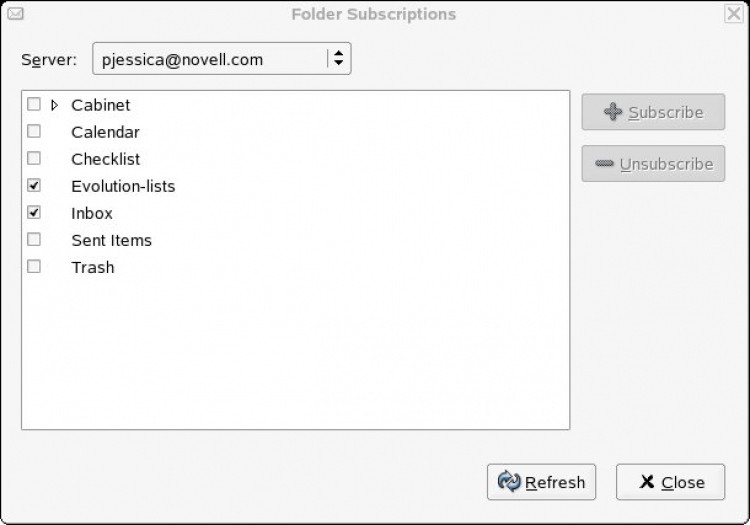The width and height of the screenshot is (750, 525).
Task: Click the plus icon on Subscribe button
Action: [x=613, y=112]
